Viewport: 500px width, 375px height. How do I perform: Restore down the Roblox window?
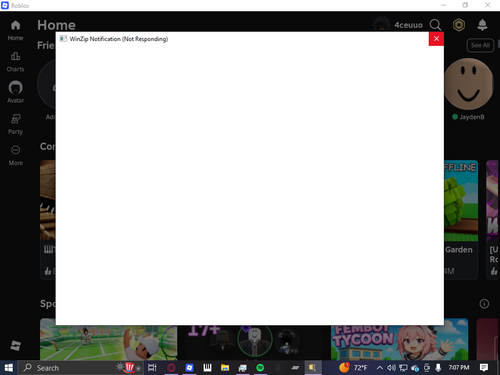[x=465, y=5]
